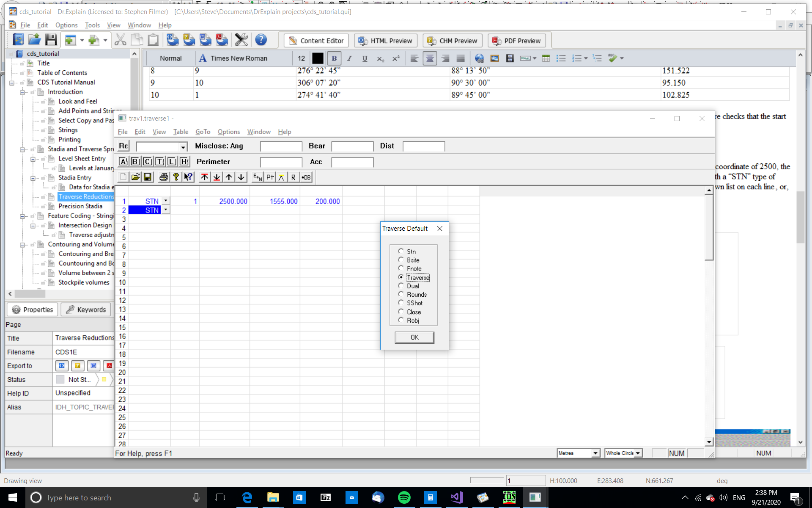The image size is (812, 508).
Task: Click the save floppy icon in traverse window
Action: (148, 177)
